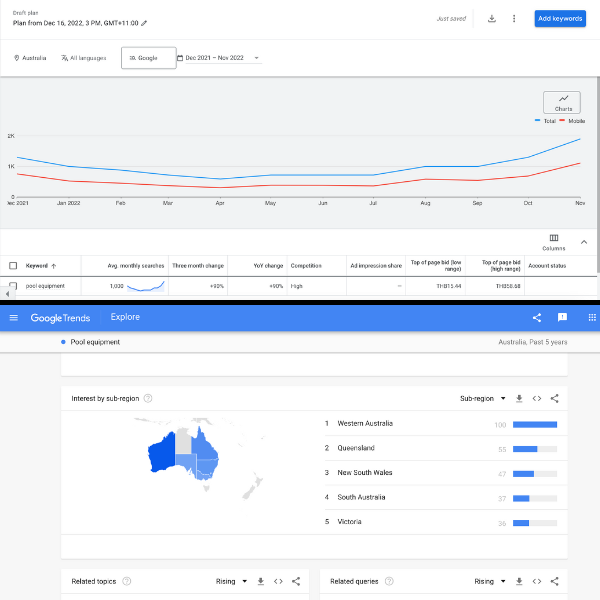Click the pool equipment keyword cell
Viewport: 600px width, 600px height.
[45, 286]
